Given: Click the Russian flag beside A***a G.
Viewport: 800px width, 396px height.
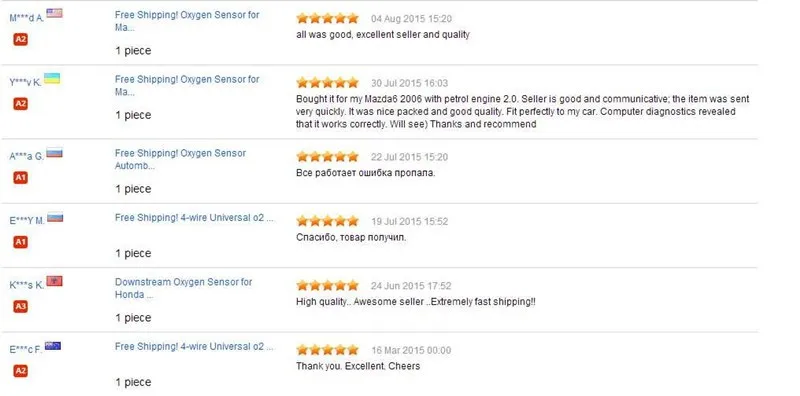Looking at the screenshot, I should pyautogui.click(x=54, y=152).
